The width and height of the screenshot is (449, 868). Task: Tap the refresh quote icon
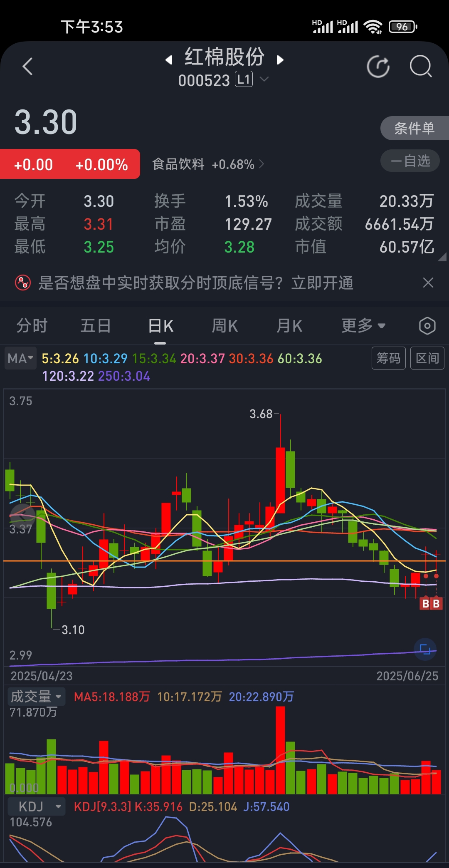[378, 67]
